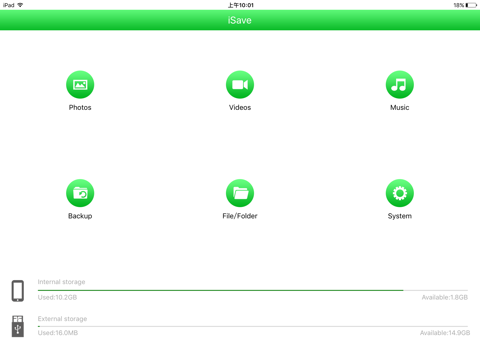
Task: Click the Used:10.2GB text
Action: (57, 297)
